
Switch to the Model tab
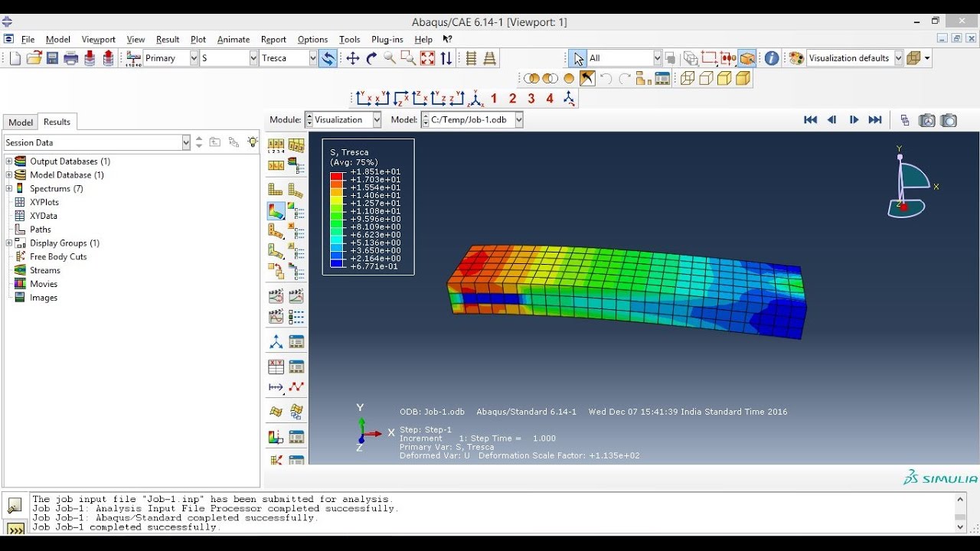pyautogui.click(x=21, y=122)
